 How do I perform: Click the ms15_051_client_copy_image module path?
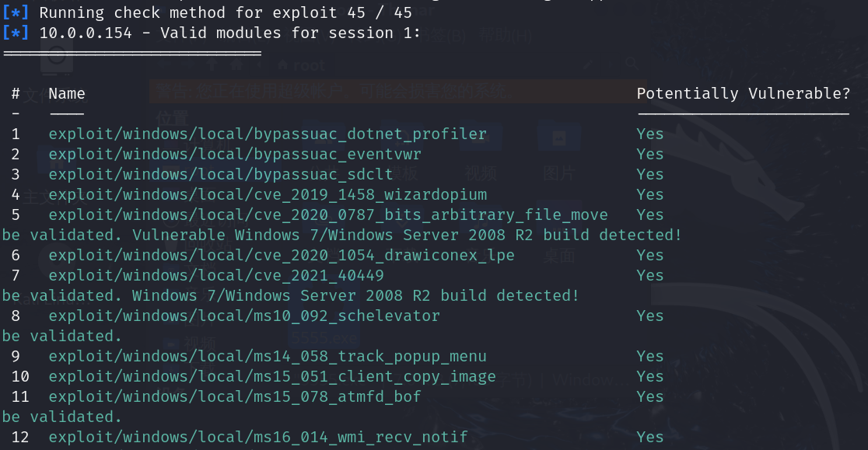[271, 376]
